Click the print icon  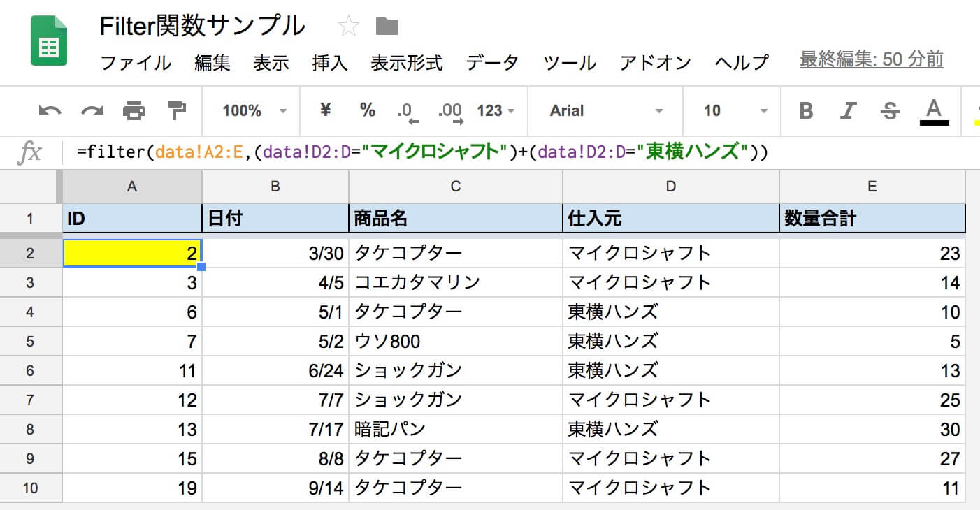click(134, 110)
